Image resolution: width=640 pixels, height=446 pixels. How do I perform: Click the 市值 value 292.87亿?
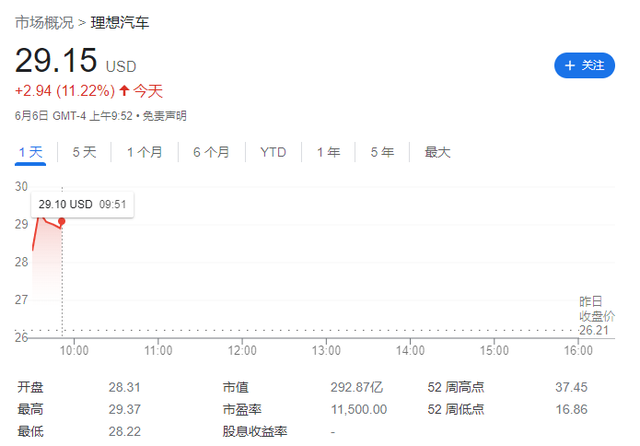pyautogui.click(x=356, y=387)
